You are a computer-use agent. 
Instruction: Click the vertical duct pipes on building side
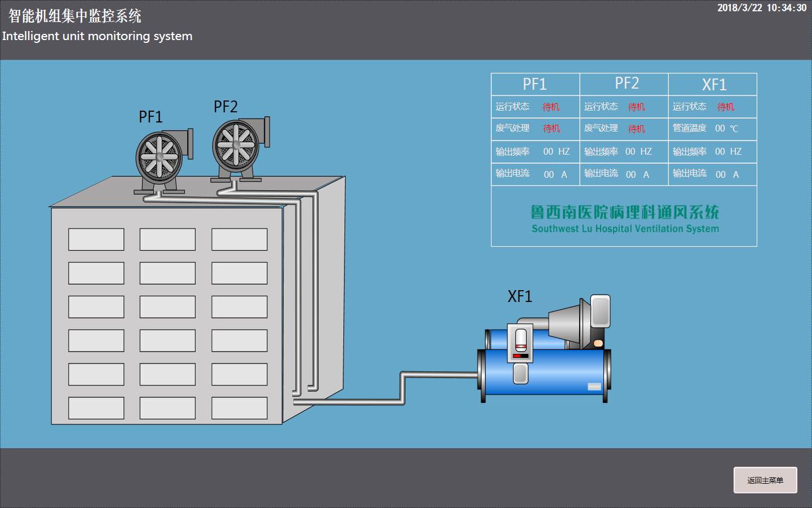304,294
